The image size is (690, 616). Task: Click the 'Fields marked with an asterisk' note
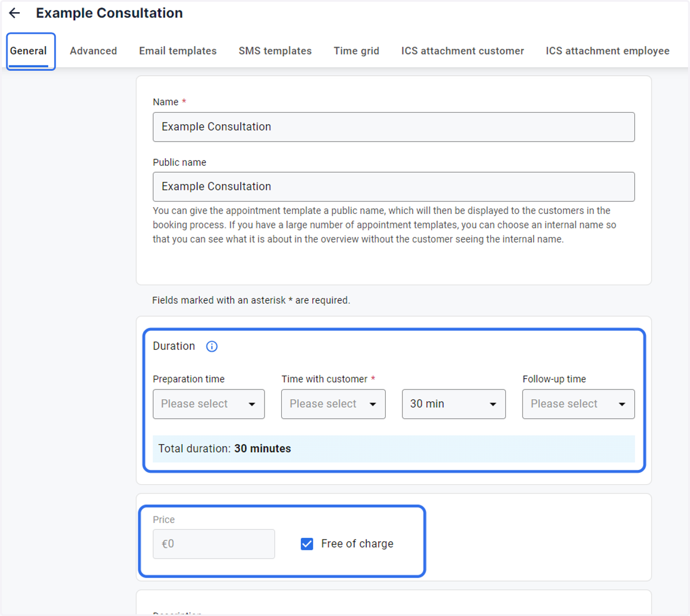coord(251,300)
